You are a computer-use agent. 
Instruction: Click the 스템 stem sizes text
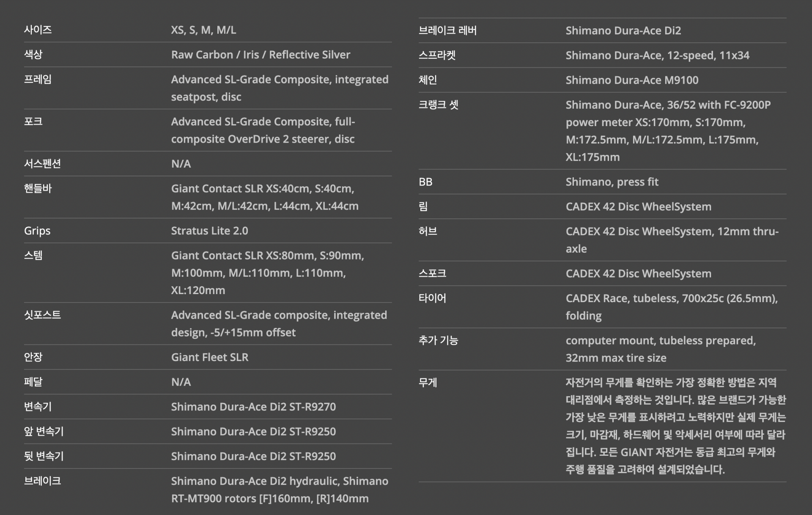pos(267,273)
